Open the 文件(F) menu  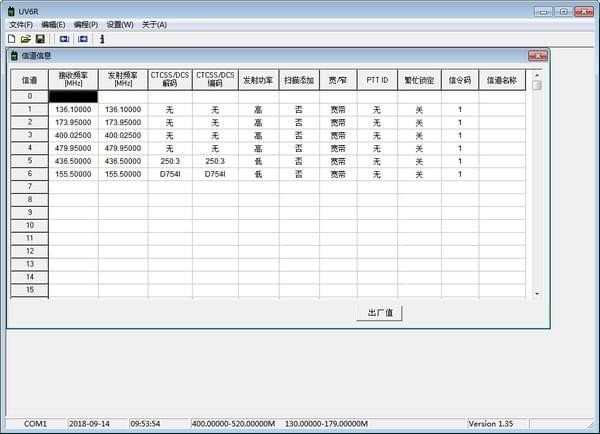21,25
